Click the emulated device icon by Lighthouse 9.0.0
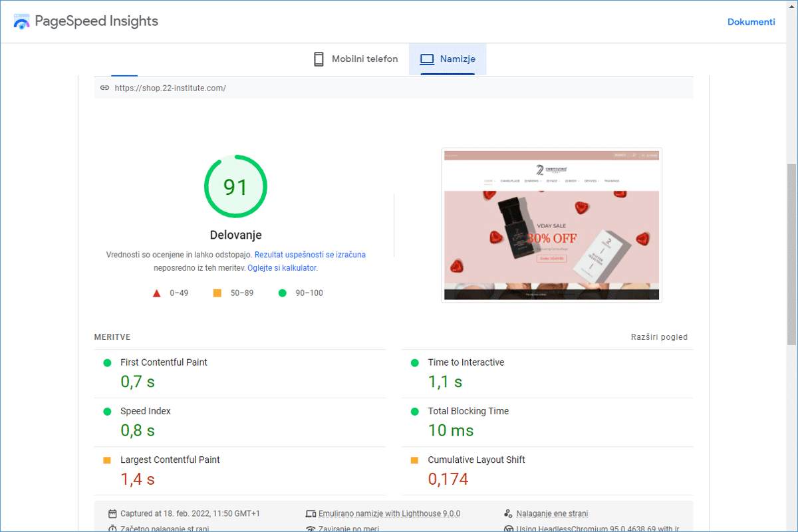Viewport: 798px width, 532px height. pyautogui.click(x=310, y=513)
